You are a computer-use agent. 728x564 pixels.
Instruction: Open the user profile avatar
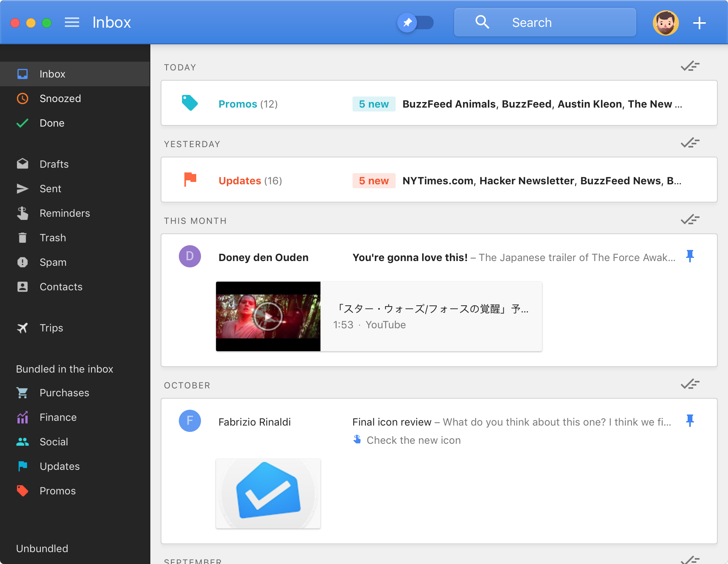[x=665, y=23]
